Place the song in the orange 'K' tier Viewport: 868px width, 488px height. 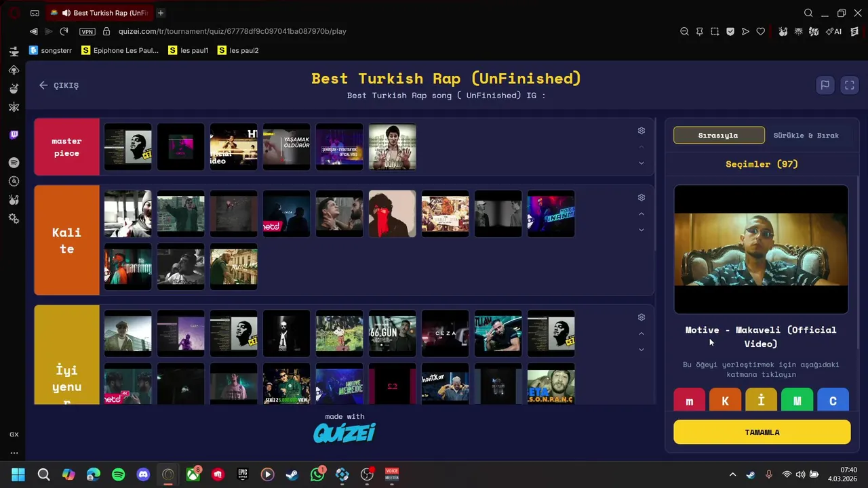click(725, 400)
